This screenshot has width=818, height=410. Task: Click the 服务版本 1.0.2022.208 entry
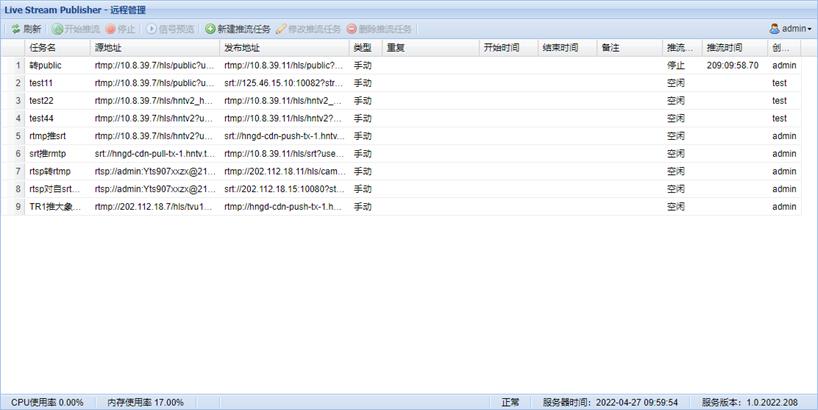[750, 402]
